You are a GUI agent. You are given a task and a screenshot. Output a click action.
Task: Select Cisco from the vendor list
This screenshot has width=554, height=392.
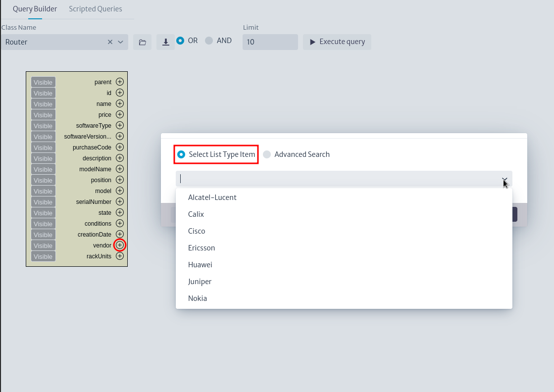[x=197, y=231]
